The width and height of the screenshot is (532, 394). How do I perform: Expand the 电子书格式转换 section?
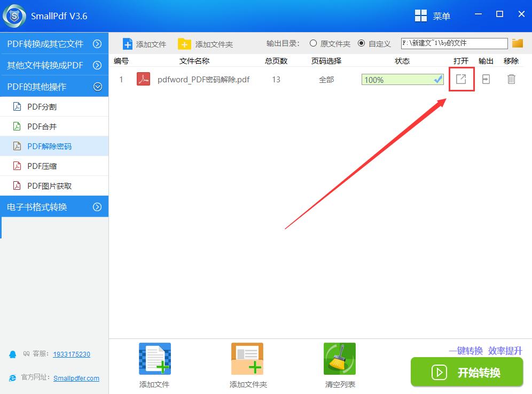click(53, 207)
